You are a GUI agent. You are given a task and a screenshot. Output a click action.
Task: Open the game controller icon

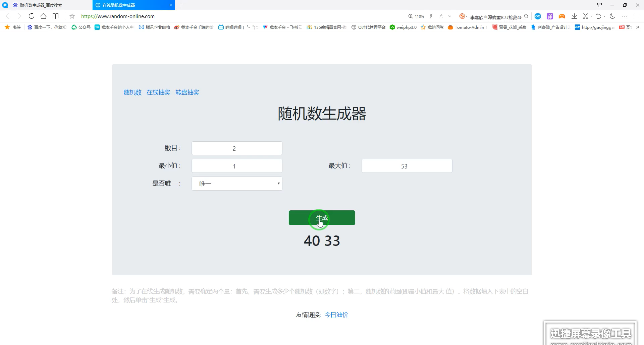(x=562, y=16)
